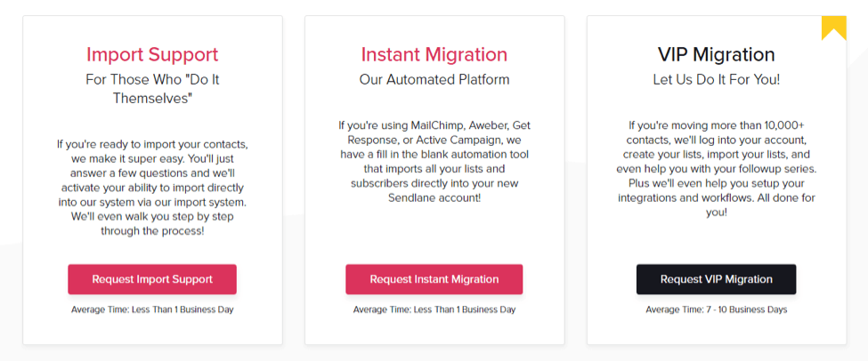This screenshot has height=362, width=868.
Task: Click the VIP Migration description about 10,000+ contacts
Action: tap(717, 169)
